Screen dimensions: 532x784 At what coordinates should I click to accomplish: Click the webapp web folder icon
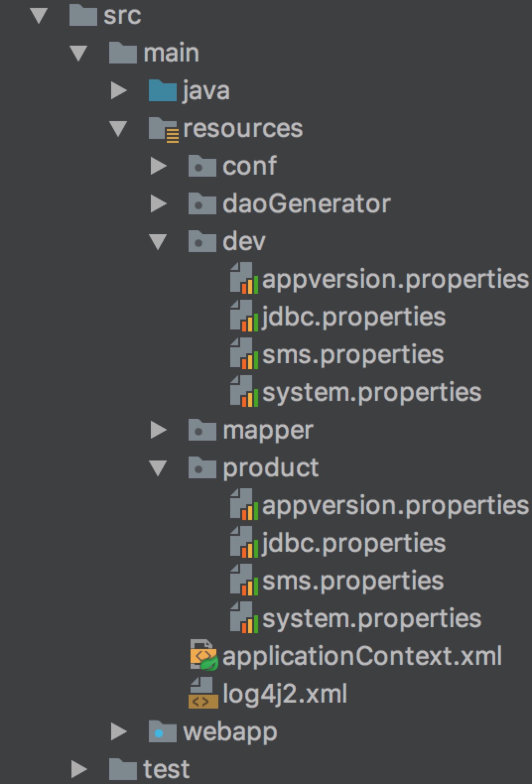(162, 731)
